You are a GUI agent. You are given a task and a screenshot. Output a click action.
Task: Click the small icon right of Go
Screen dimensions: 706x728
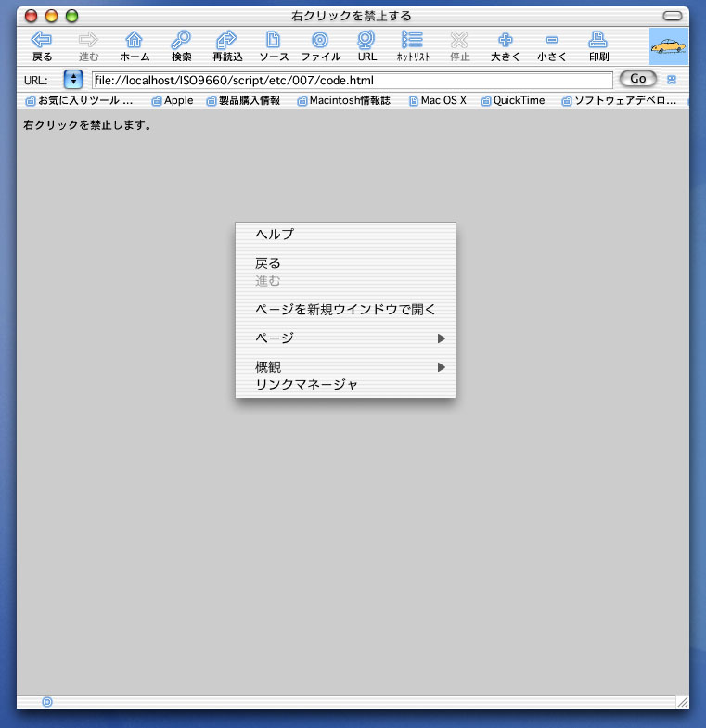point(672,80)
